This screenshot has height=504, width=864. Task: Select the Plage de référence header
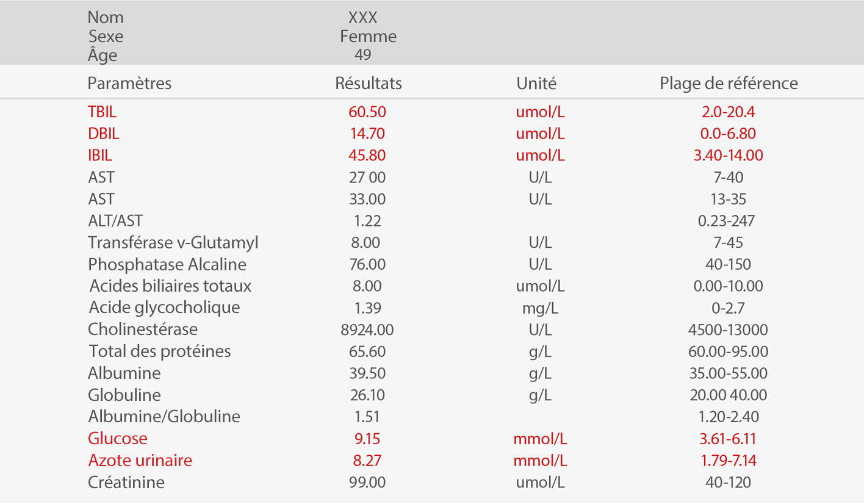[x=729, y=83]
